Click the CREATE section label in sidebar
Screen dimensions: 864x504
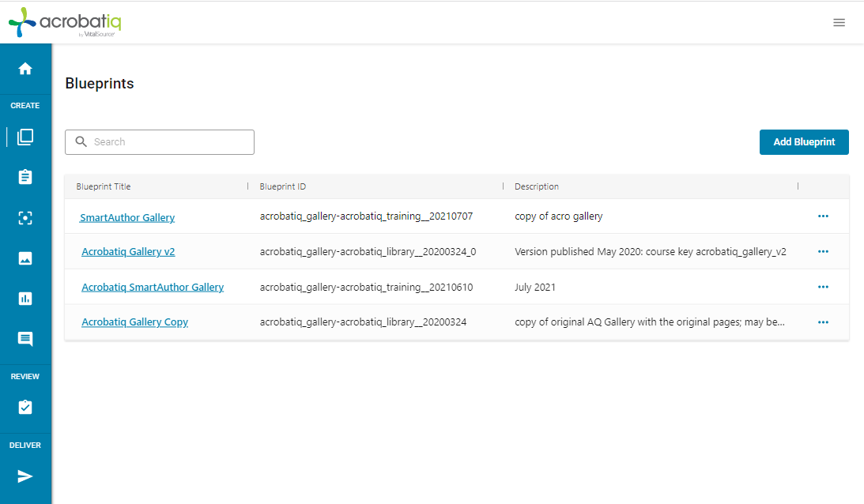click(25, 105)
